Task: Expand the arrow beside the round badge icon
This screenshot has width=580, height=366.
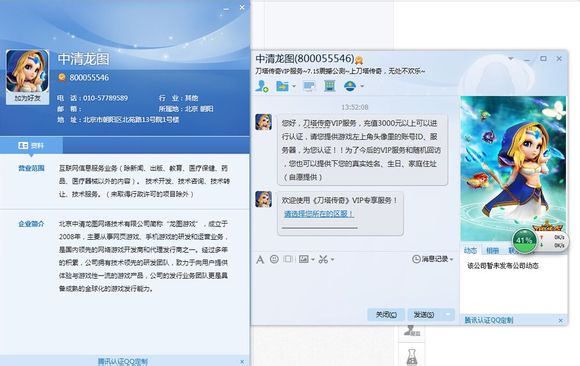Action: [362, 86]
